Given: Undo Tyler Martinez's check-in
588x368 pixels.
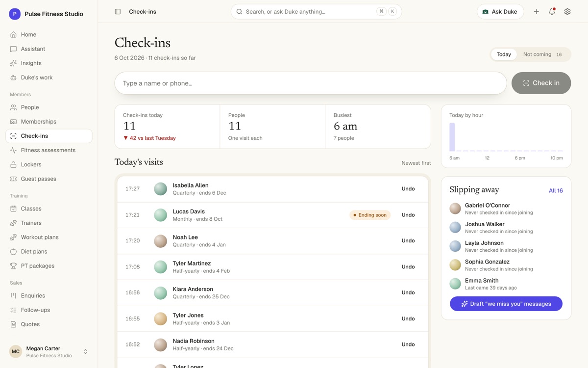Looking at the screenshot, I should click(408, 267).
